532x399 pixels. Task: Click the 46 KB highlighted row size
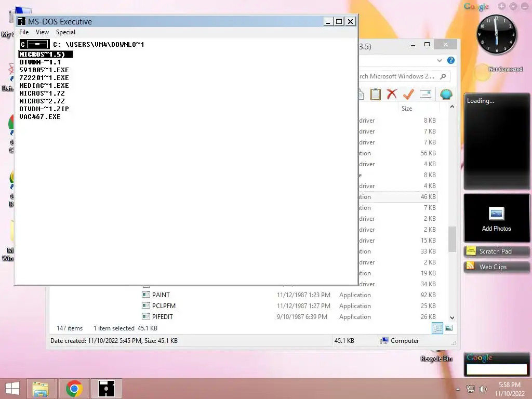point(428,197)
